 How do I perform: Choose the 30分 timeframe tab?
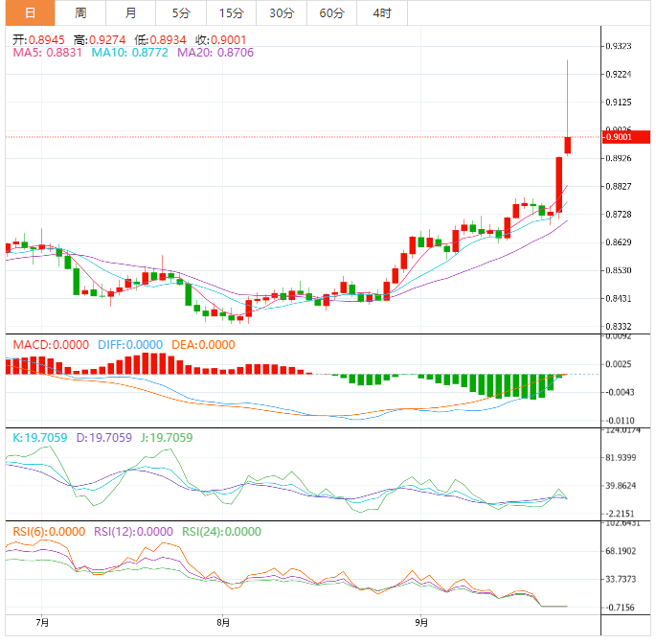pyautogui.click(x=282, y=13)
